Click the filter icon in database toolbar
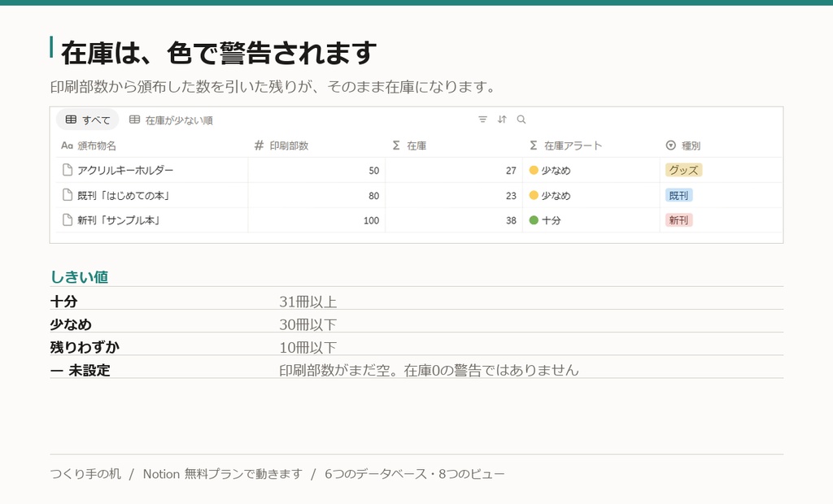The image size is (833, 504). 482,119
